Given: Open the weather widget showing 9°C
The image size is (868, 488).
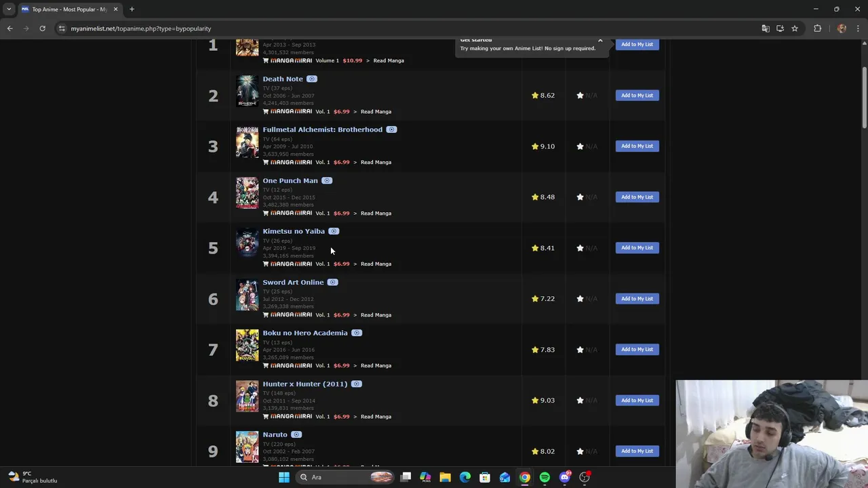Looking at the screenshot, I should point(34,477).
